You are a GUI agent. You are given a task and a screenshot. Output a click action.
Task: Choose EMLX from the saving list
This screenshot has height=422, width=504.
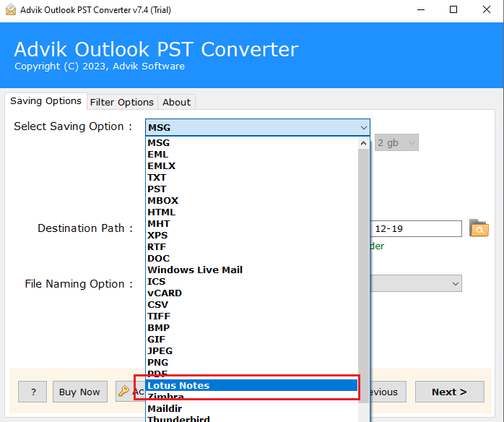[252, 166]
